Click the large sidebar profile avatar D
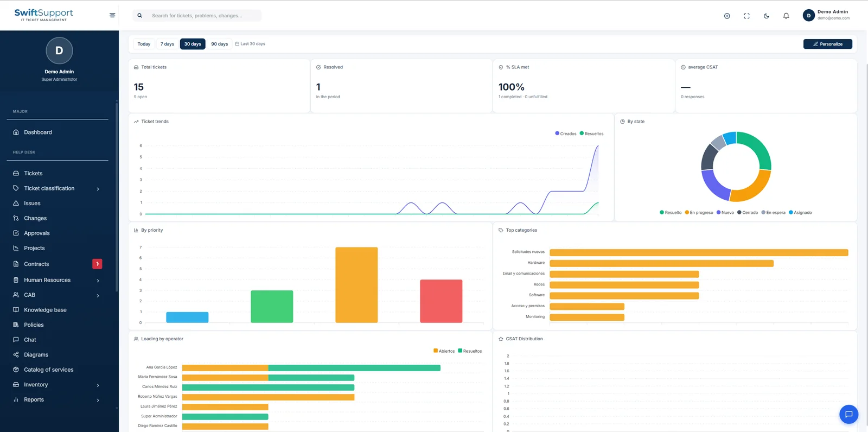This screenshot has height=432, width=868. point(59,50)
